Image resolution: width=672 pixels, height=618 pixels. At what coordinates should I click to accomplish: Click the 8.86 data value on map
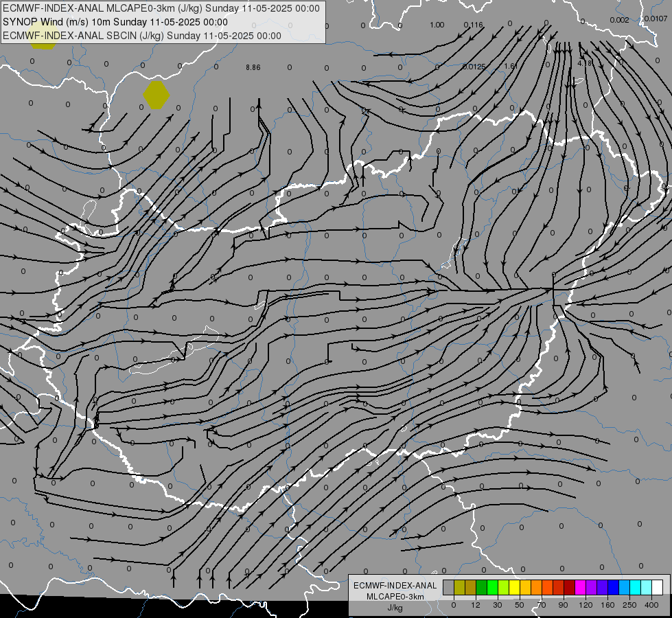click(253, 67)
